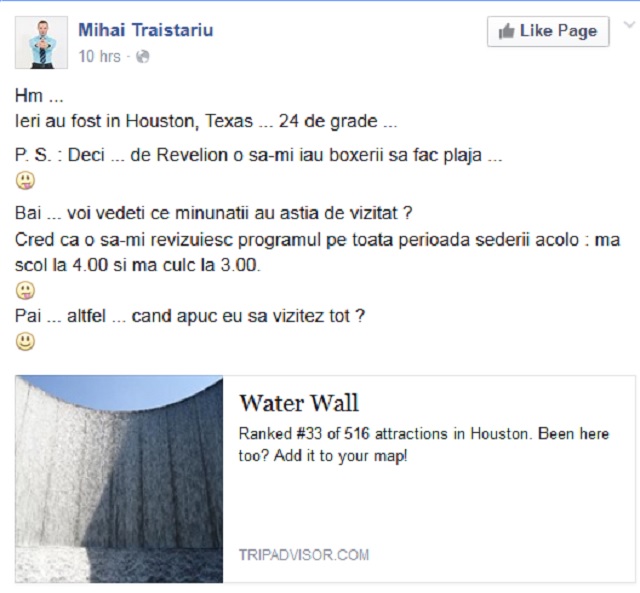
Task: Click the Water Wall ranking description text
Action: tap(424, 444)
